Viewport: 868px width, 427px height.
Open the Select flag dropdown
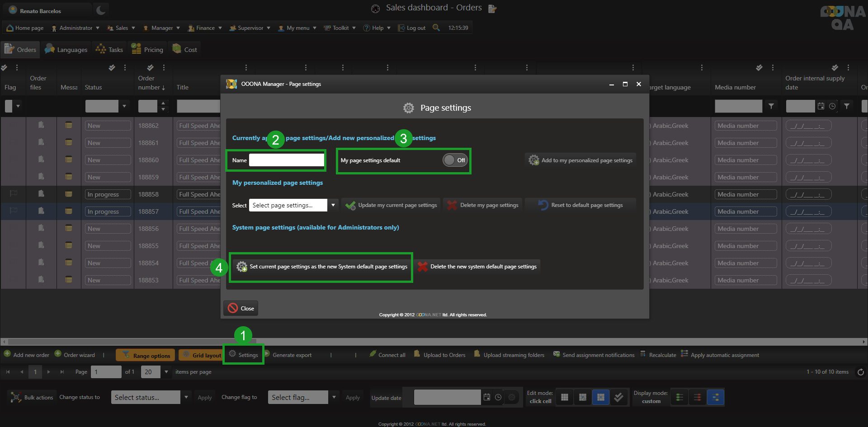(x=334, y=397)
